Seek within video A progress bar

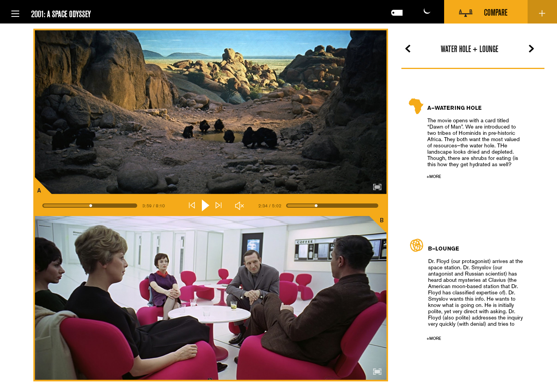(90, 205)
